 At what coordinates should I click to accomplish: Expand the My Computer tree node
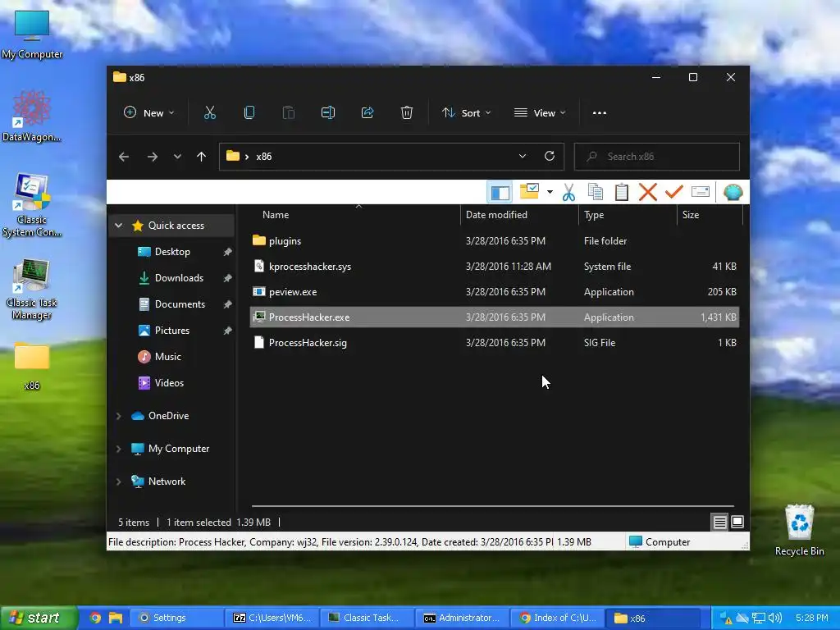(x=118, y=449)
